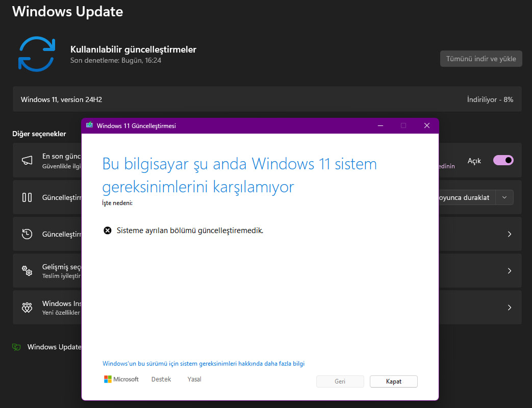Click 'Tümünü indir ve yükle' button

click(x=481, y=59)
